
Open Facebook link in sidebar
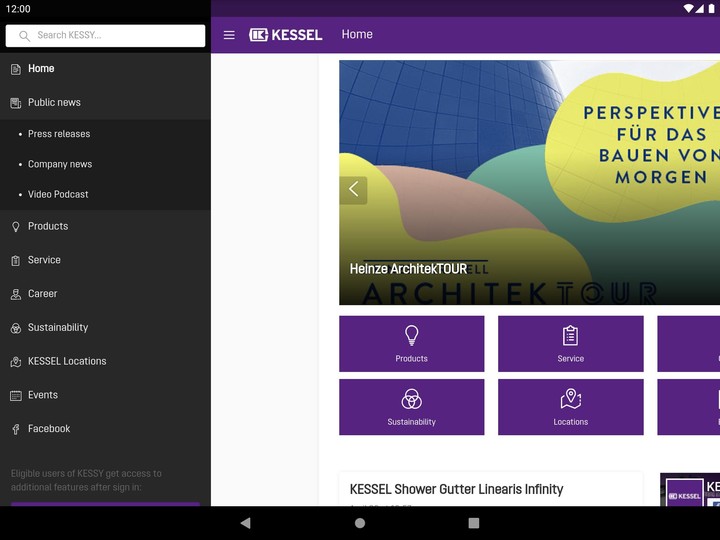pyautogui.click(x=105, y=429)
